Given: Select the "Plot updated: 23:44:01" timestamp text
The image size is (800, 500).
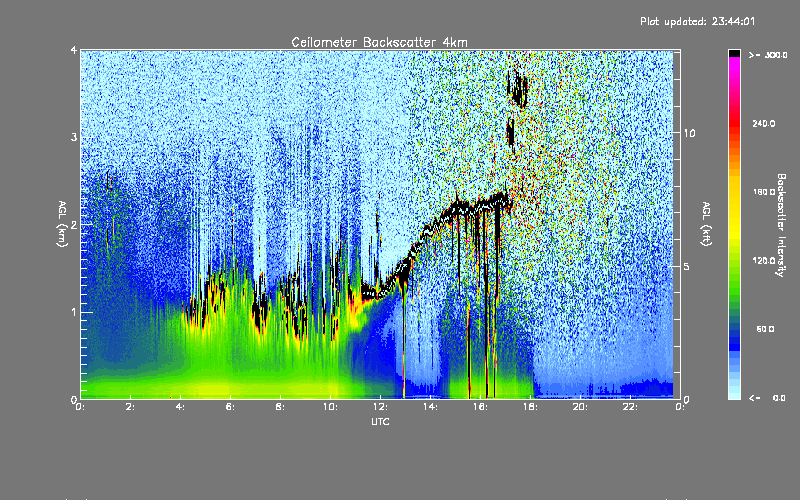Looking at the screenshot, I should pyautogui.click(x=697, y=21).
